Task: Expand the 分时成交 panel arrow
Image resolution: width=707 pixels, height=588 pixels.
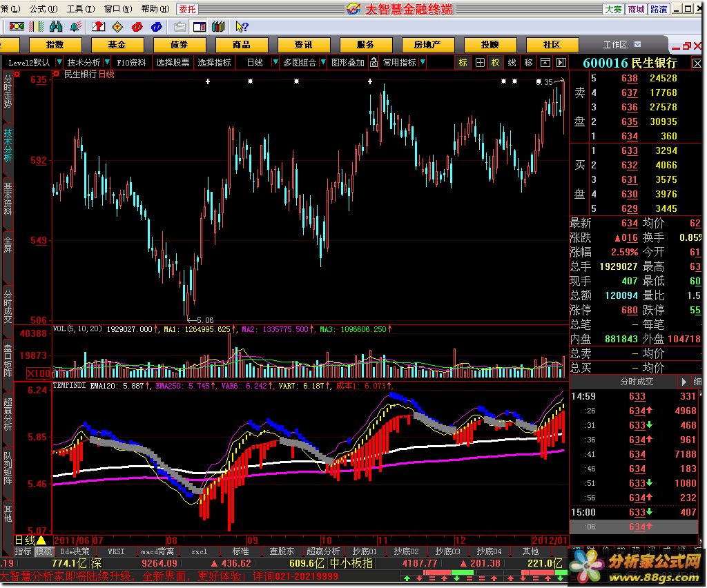Action: tap(684, 382)
